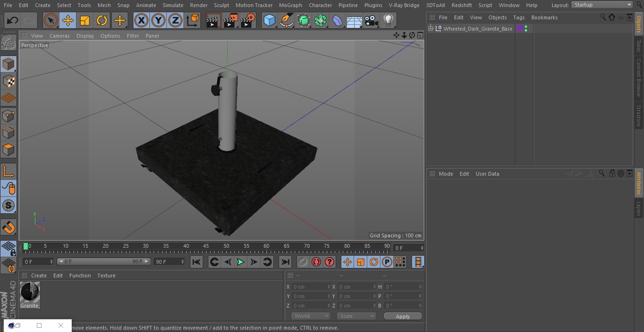This screenshot has width=644, height=332.
Task: Open viewport Cameras menu
Action: (x=59, y=36)
